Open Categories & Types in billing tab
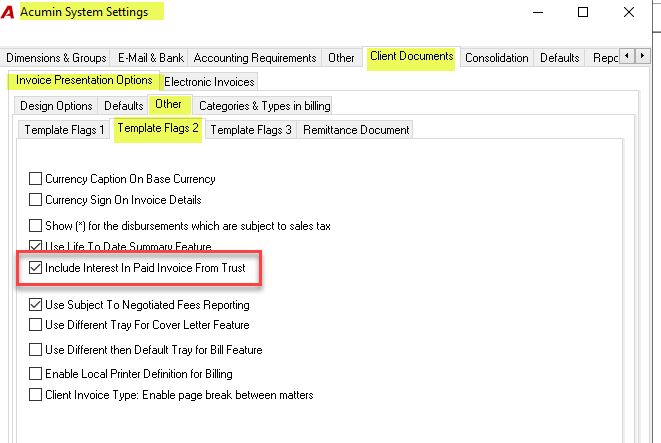The width and height of the screenshot is (661, 443). click(x=264, y=106)
